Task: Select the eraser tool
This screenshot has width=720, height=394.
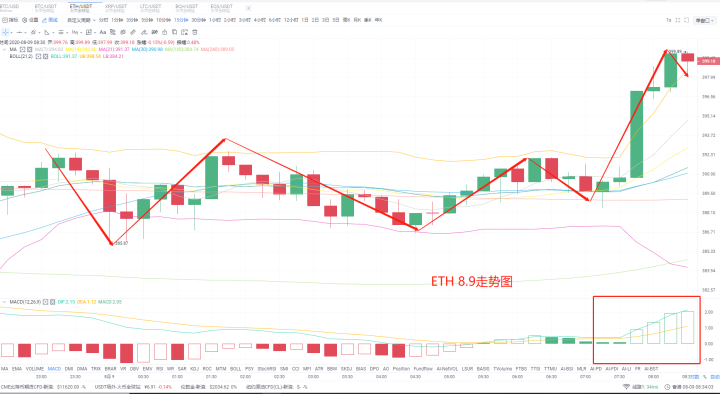Action: click(144, 32)
